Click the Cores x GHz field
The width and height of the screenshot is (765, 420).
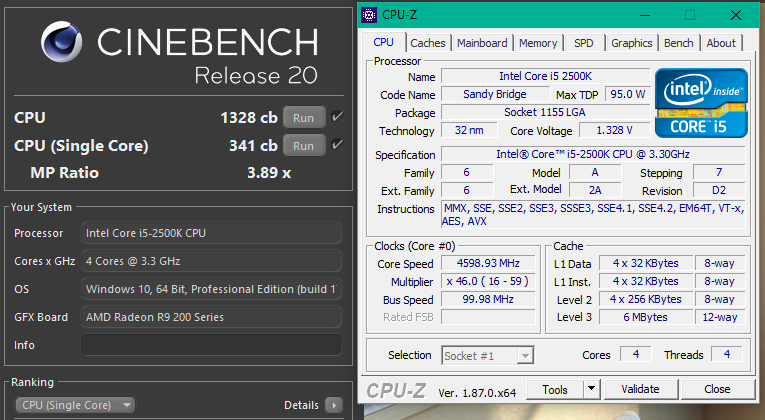coord(211,261)
